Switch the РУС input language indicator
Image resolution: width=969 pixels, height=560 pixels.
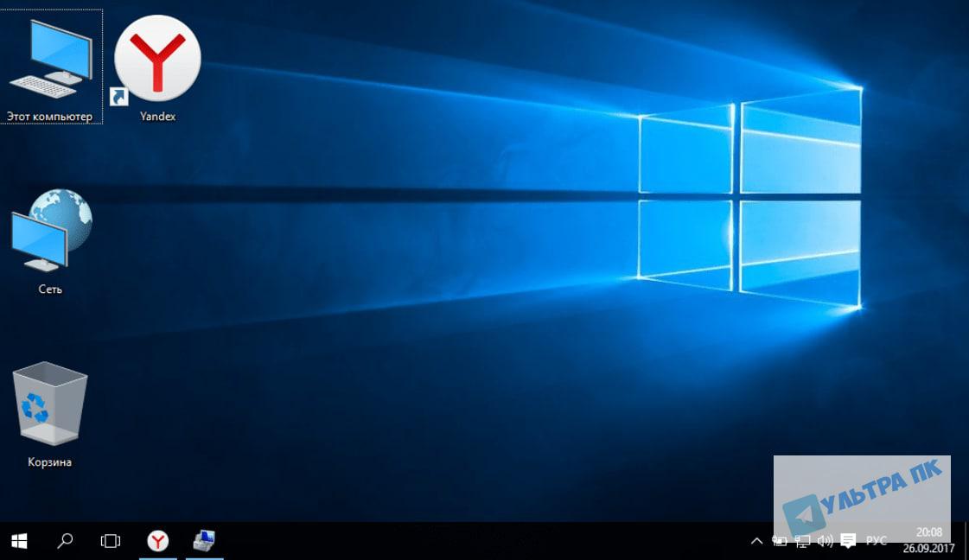(877, 542)
